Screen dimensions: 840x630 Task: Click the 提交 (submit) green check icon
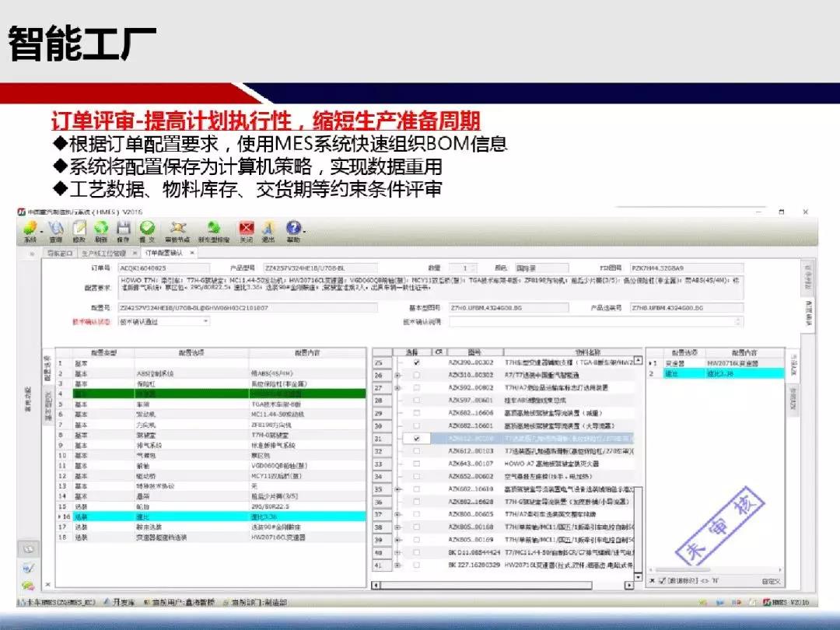pyautogui.click(x=147, y=228)
